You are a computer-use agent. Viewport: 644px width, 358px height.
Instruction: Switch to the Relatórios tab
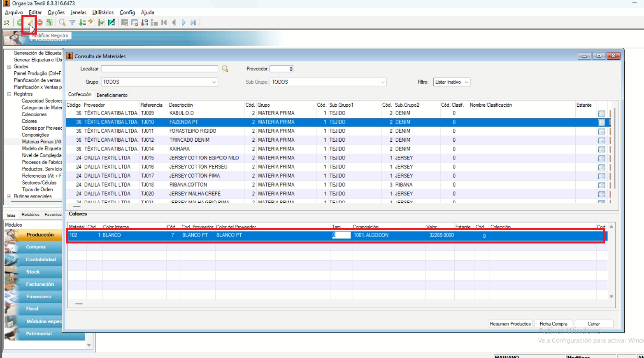point(30,215)
